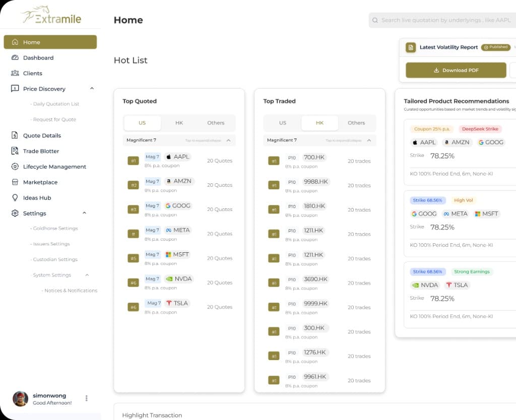Click the Marketplace store icon
Screen dimensions: 516x420
click(15, 182)
